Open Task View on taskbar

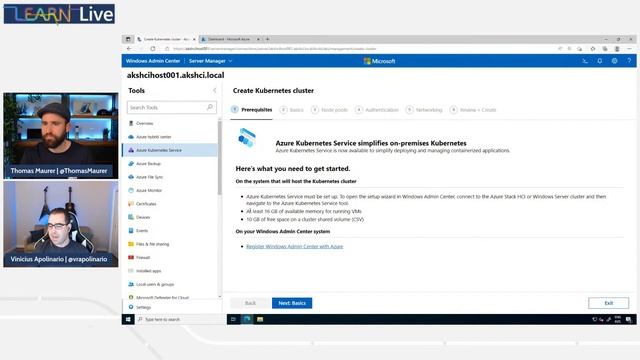[233, 319]
